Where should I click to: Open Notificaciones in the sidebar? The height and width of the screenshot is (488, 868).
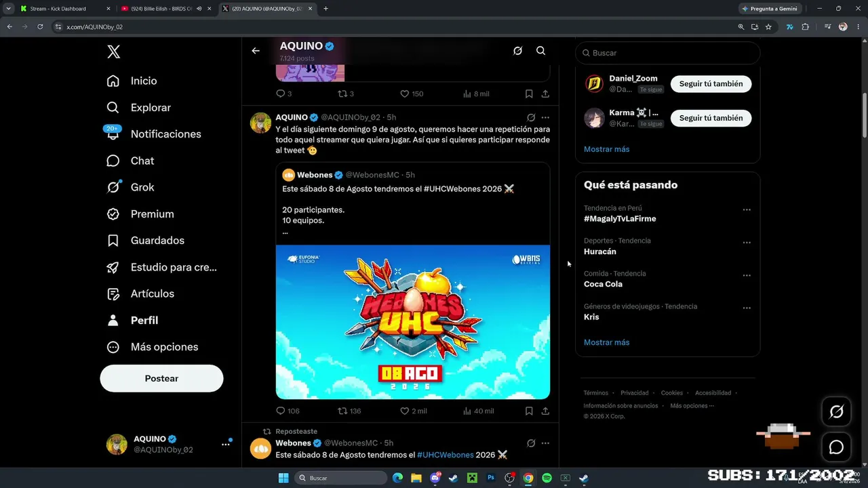154,134
